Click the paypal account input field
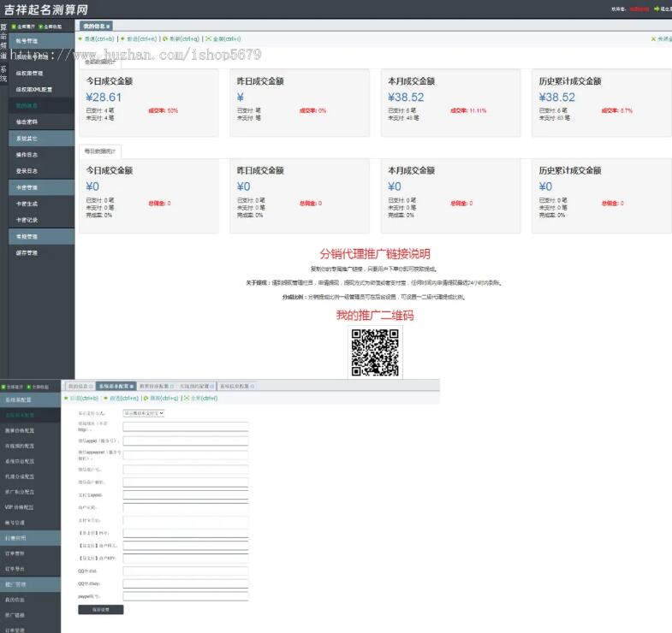672x633 pixels. 186,596
